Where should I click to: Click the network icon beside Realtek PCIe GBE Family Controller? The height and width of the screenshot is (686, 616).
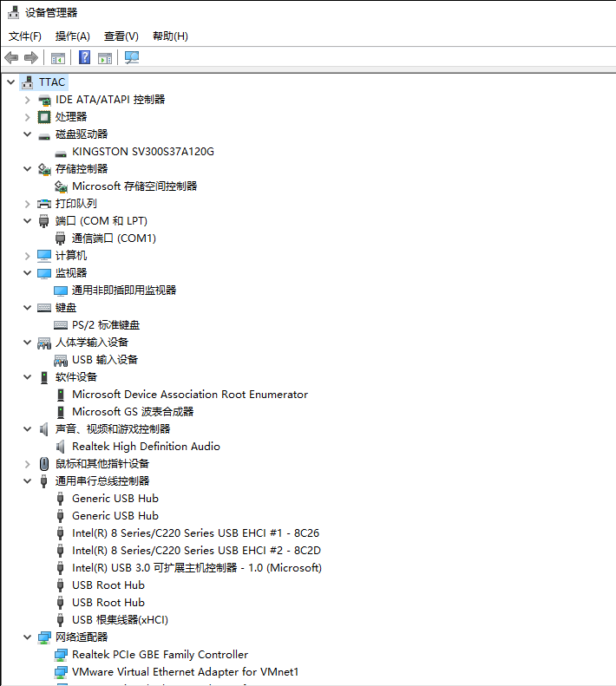(61, 655)
